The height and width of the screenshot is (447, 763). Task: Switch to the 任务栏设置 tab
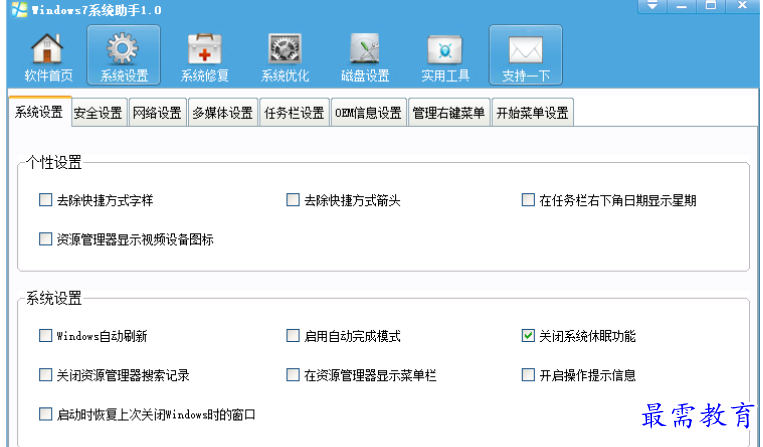[x=294, y=113]
